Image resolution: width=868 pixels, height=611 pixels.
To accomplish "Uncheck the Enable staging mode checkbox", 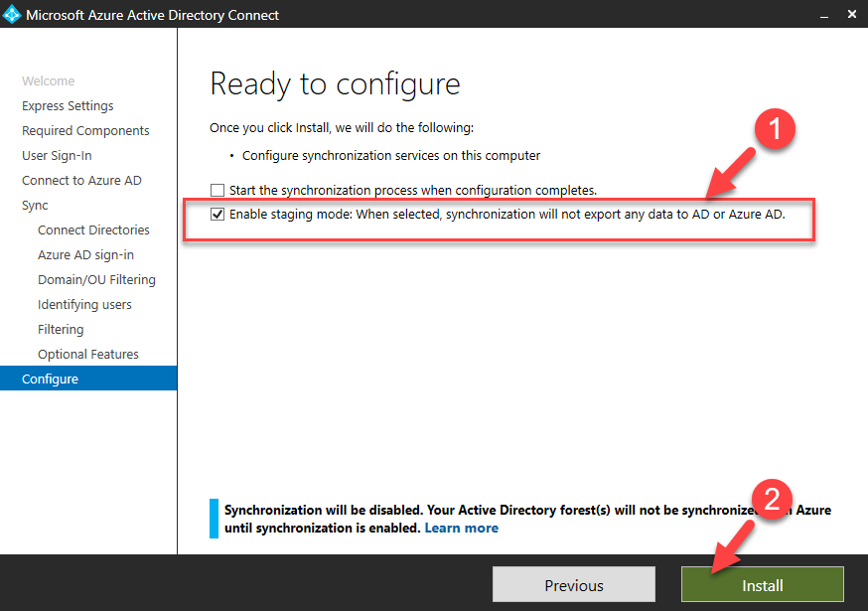I will 217,215.
